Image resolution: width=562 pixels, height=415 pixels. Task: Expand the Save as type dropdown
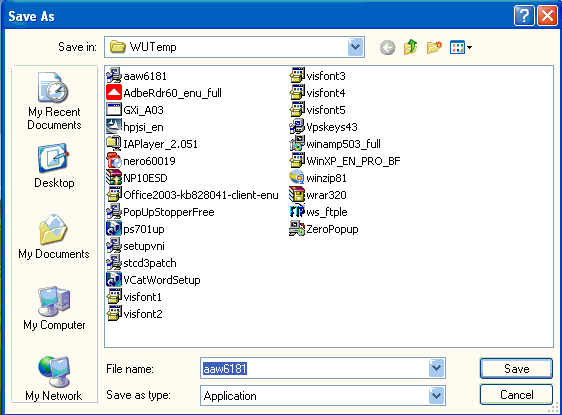point(436,396)
